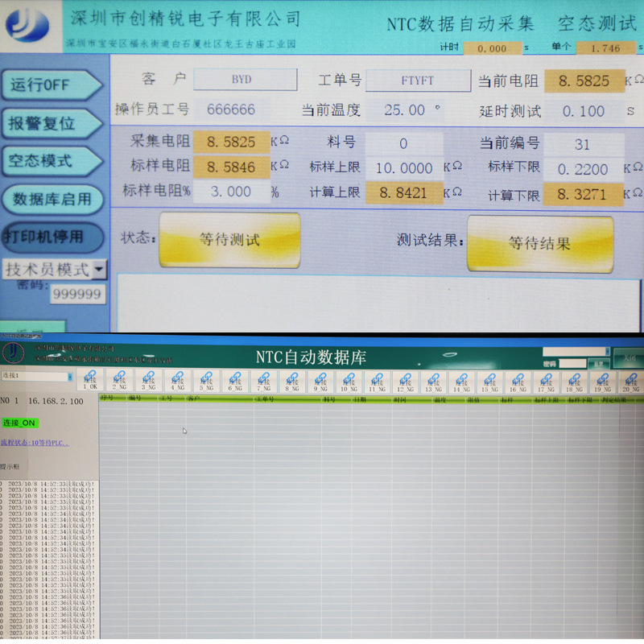
Task: Click the 计算下限 value 8.3271
Action: 583,194
